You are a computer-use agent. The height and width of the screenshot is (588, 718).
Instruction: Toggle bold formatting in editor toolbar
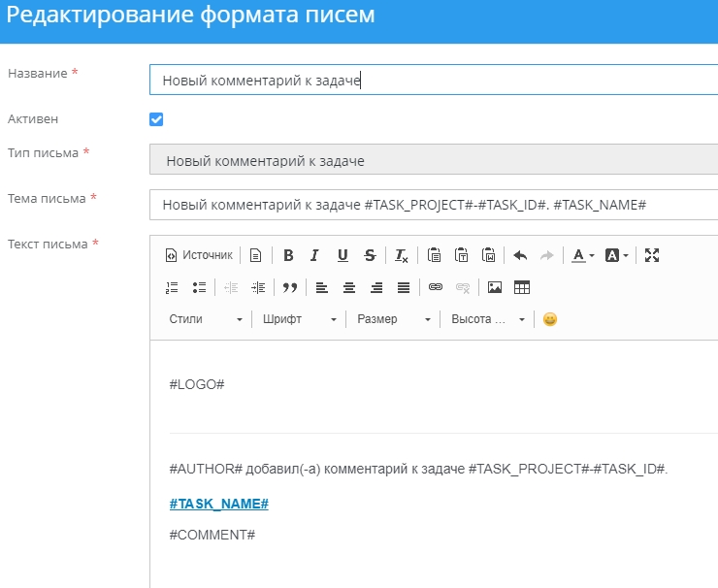point(288,255)
